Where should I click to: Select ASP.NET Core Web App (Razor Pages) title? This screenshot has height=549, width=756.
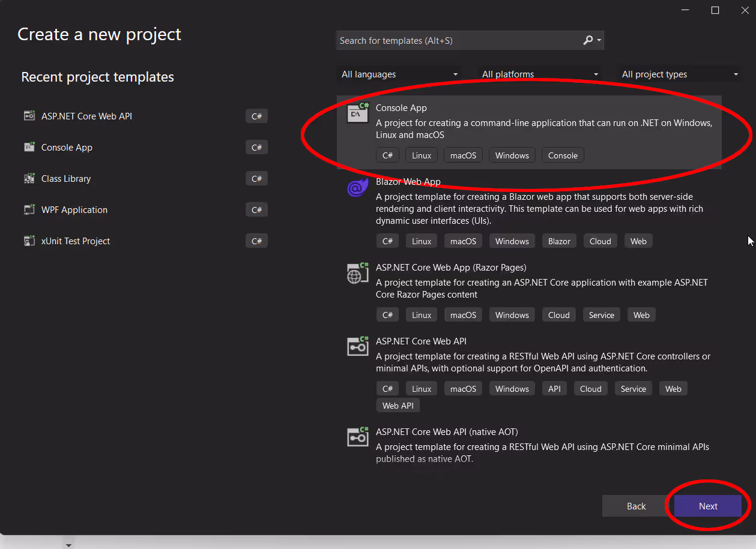click(x=451, y=268)
